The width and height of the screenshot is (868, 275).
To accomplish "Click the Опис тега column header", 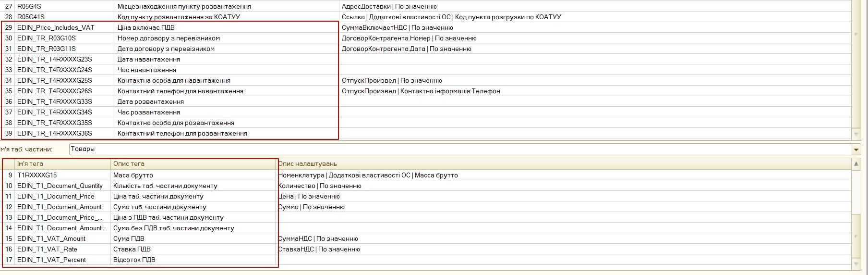I will tap(193, 164).
